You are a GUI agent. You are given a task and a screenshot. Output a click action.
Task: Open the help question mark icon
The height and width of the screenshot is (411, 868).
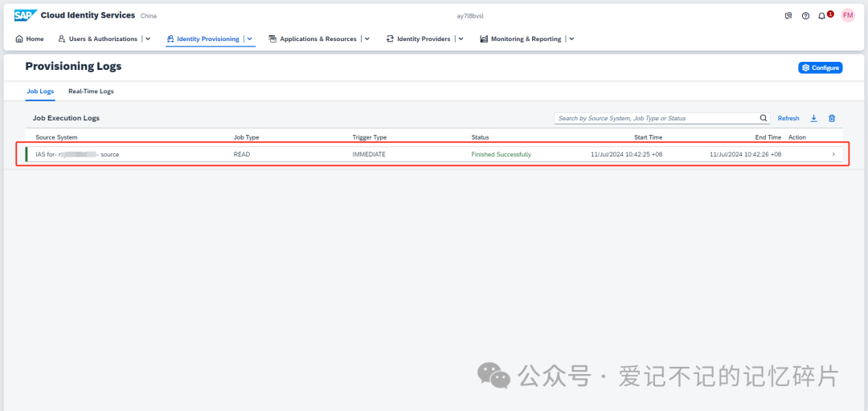tap(805, 16)
